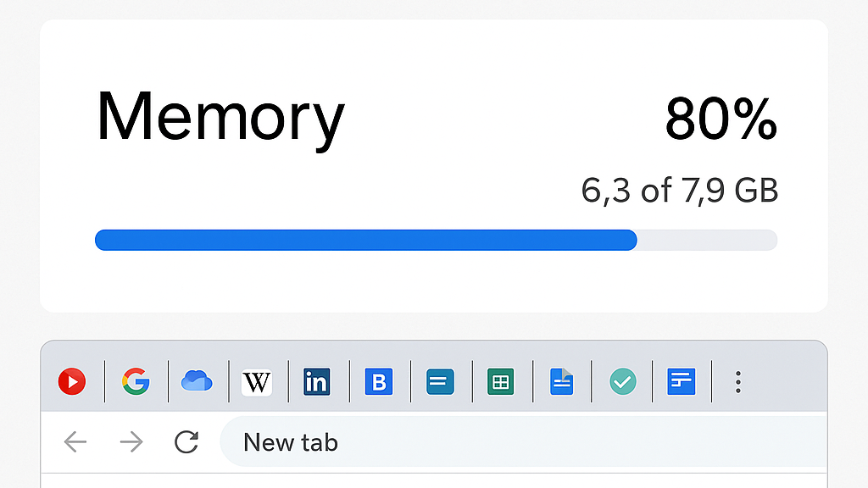
Task: Open YouTube from the bookmarks bar
Action: pos(72,381)
